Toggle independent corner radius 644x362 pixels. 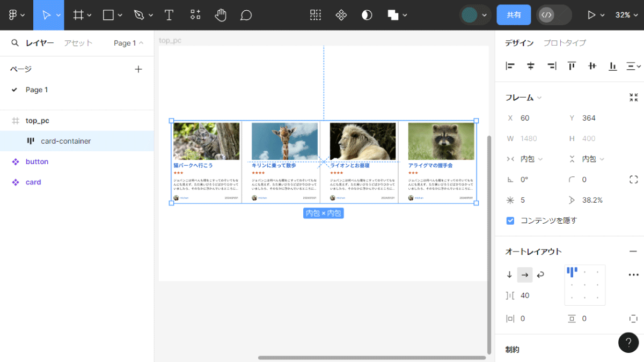click(x=633, y=180)
